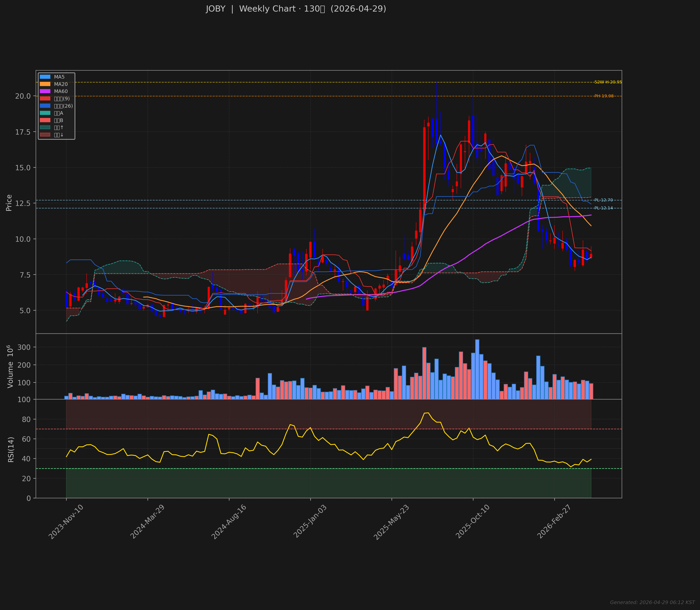Image resolution: width=700 pixels, height=610 pixels.
Task: Click the 2025-Oct-10 date axis label
Action: 472,522
